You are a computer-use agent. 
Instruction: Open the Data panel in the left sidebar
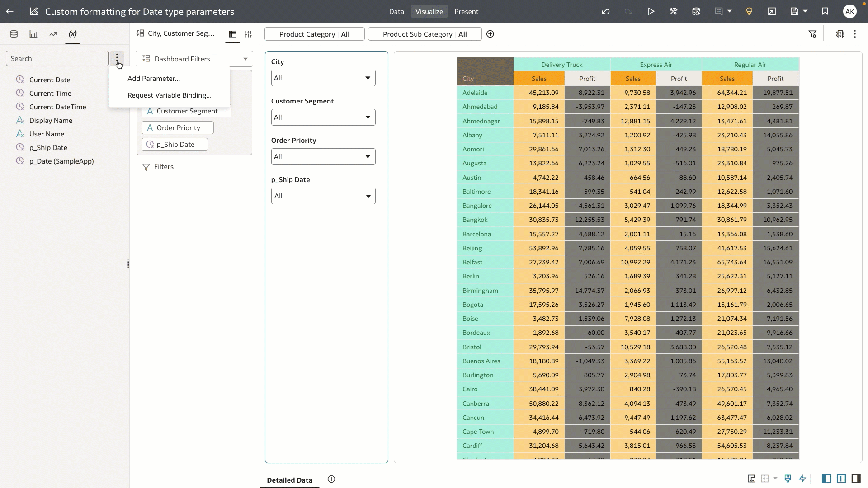tap(13, 33)
